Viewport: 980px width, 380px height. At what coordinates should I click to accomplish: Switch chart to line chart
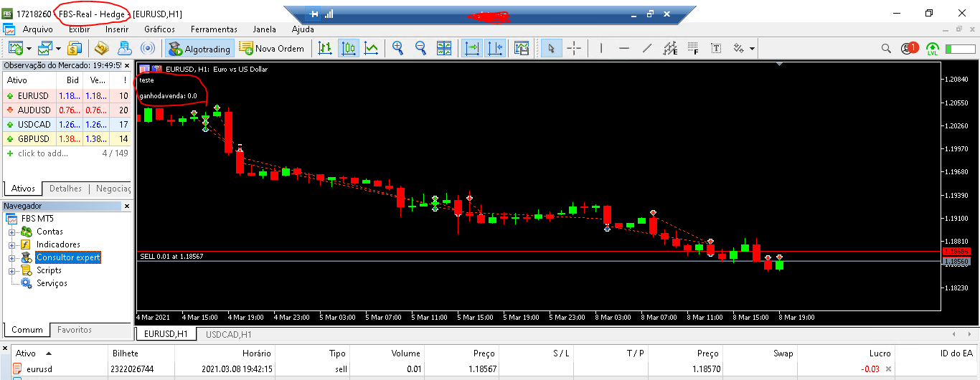click(x=372, y=48)
